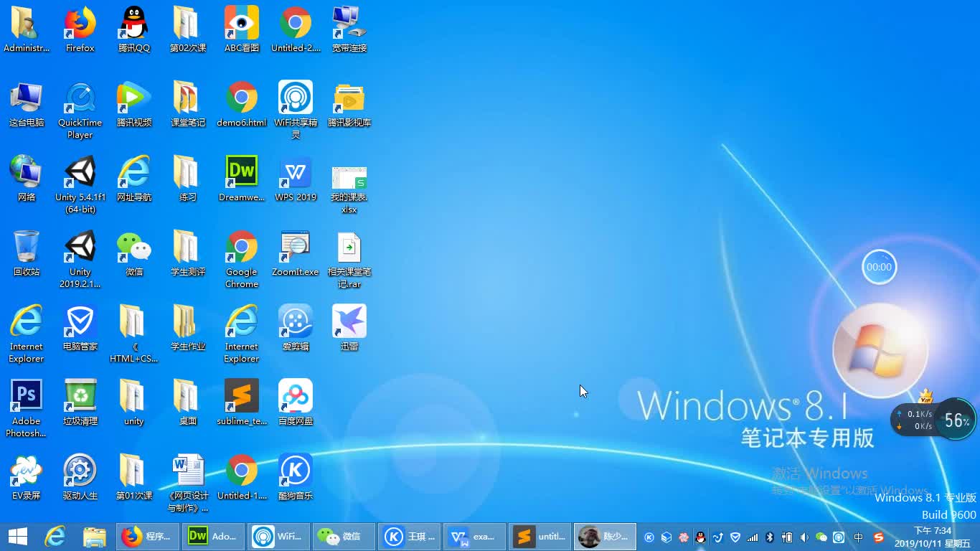This screenshot has width=980, height=551.
Task: Open the 《网页设计与制作》 Word document
Action: tap(188, 484)
